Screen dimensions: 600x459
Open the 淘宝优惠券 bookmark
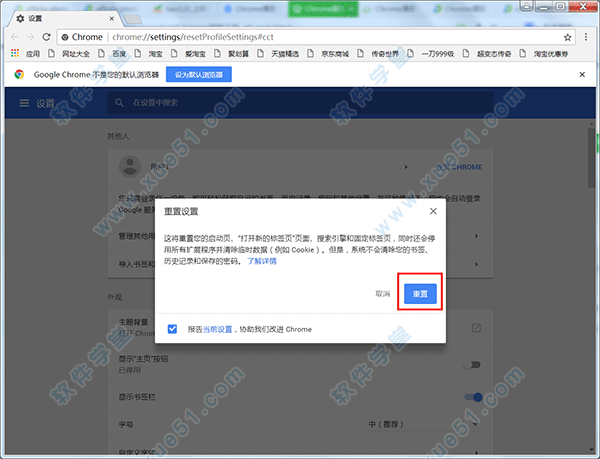pyautogui.click(x=544, y=54)
